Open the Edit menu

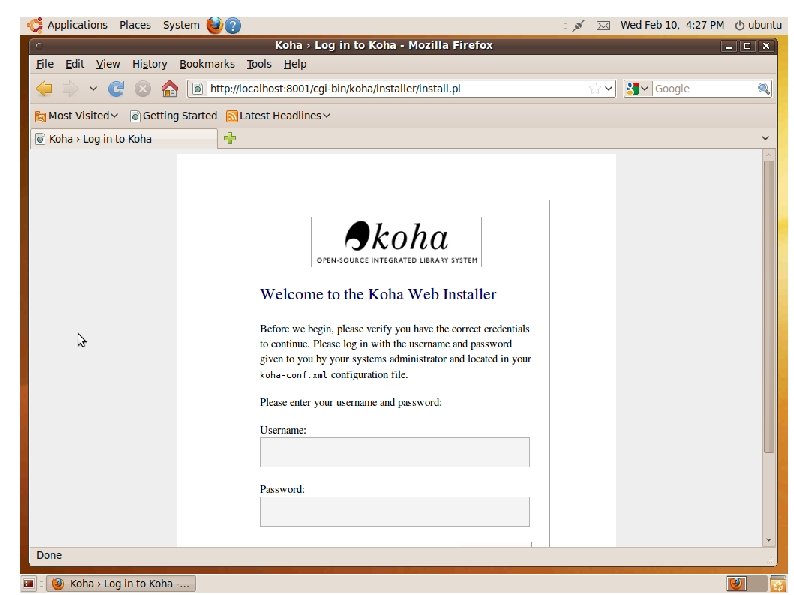click(74, 64)
